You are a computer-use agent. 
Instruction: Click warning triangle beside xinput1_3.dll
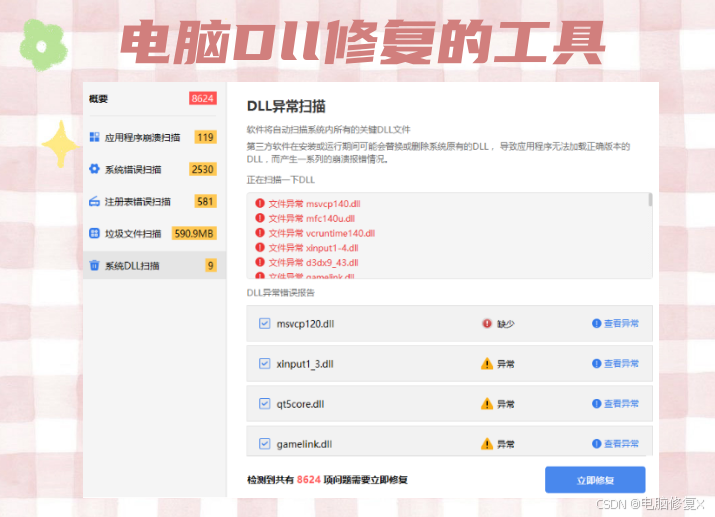[487, 363]
